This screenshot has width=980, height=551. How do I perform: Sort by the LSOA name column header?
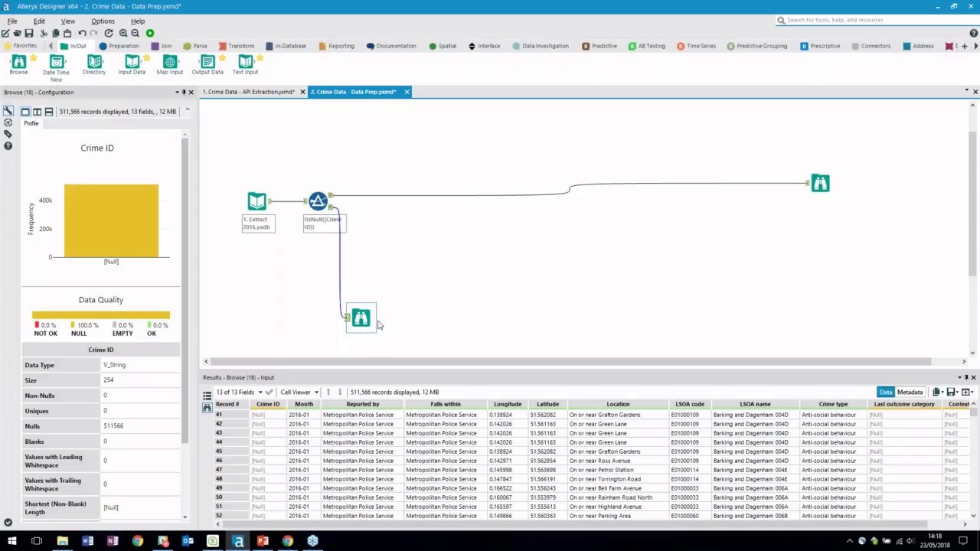[x=755, y=404]
